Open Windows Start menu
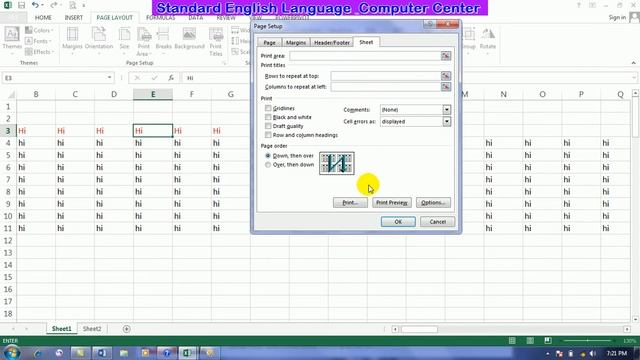This screenshot has width=640, height=360. point(11,353)
